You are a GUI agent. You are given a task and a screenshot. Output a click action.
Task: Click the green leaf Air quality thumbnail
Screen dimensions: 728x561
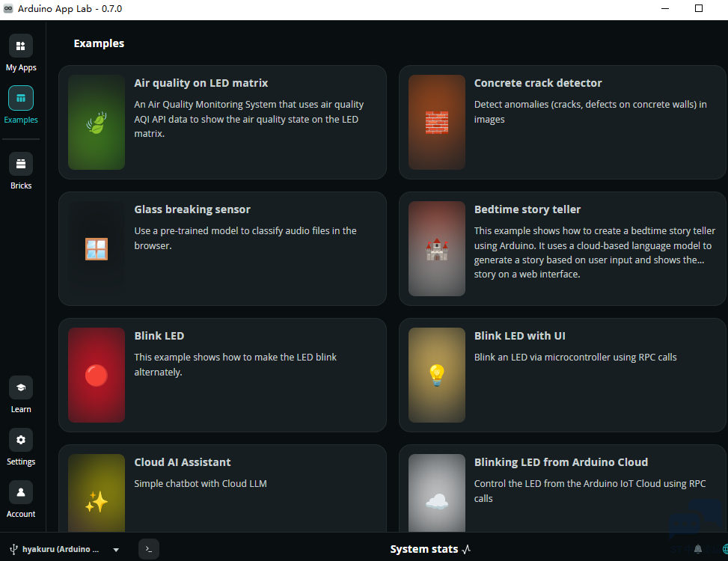pyautogui.click(x=97, y=122)
